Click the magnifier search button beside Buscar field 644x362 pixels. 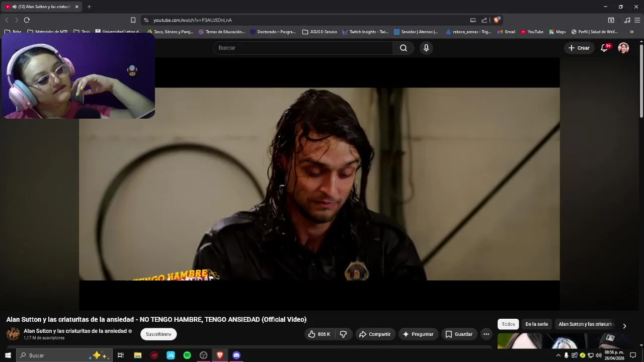click(404, 48)
